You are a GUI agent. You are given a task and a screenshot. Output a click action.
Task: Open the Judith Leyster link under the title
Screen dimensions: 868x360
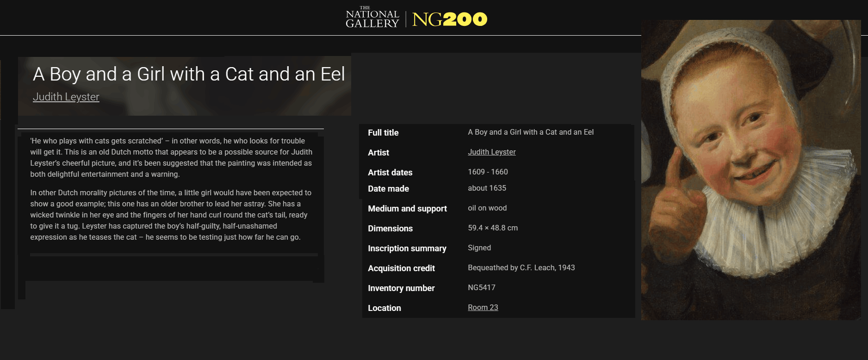pyautogui.click(x=66, y=97)
